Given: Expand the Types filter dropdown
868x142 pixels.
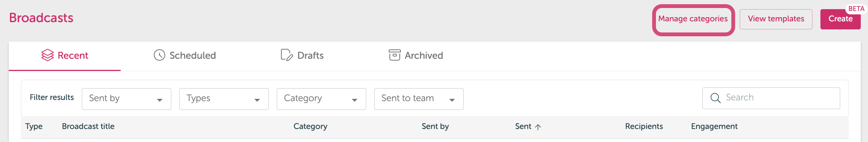Looking at the screenshot, I should 224,99.
